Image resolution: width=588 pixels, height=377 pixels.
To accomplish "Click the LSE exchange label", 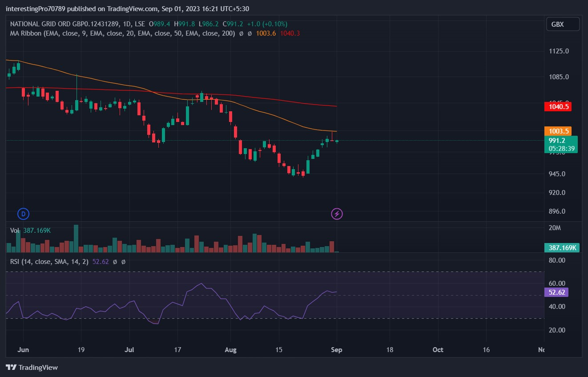I will click(140, 24).
